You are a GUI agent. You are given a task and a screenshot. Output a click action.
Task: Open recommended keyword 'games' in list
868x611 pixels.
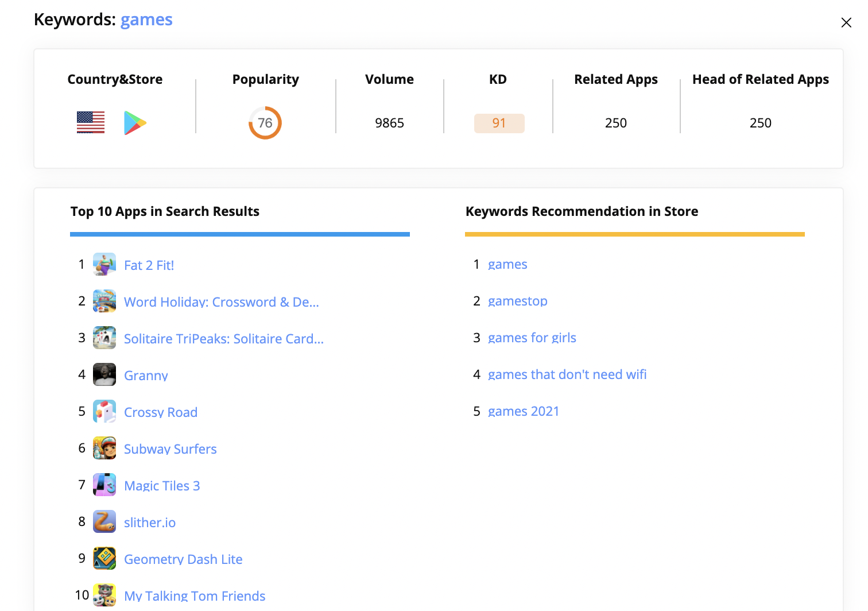pyautogui.click(x=507, y=264)
